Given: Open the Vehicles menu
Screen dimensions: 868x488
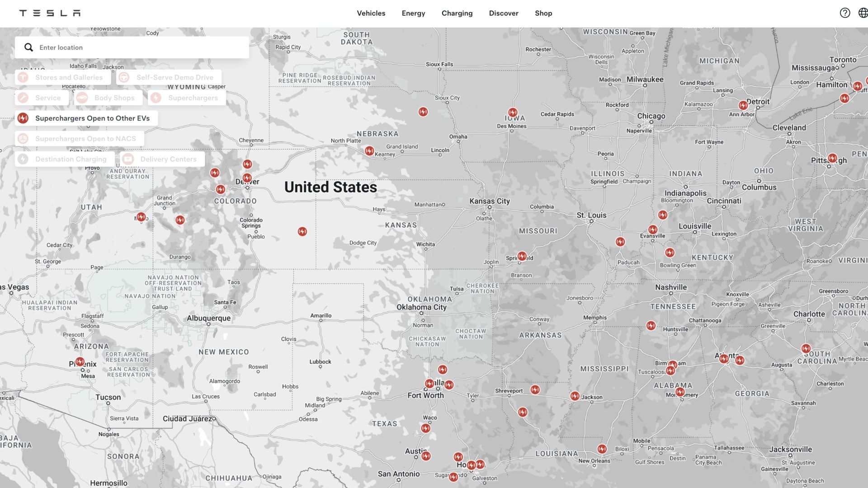Looking at the screenshot, I should point(371,13).
